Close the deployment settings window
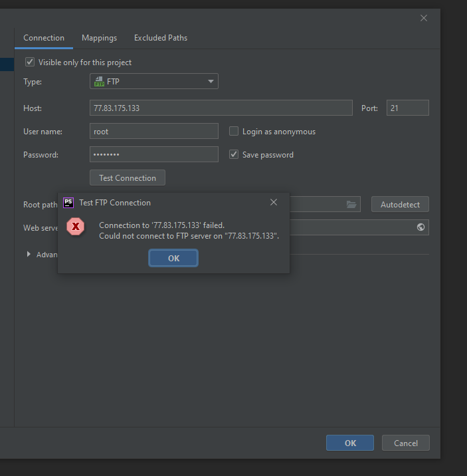The image size is (467, 476). [x=424, y=18]
